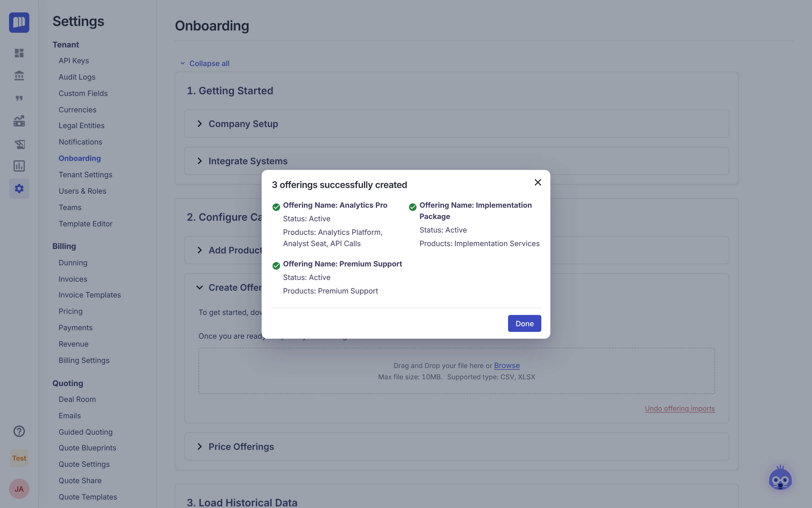Click Offering Name: Premium Support text

click(342, 264)
